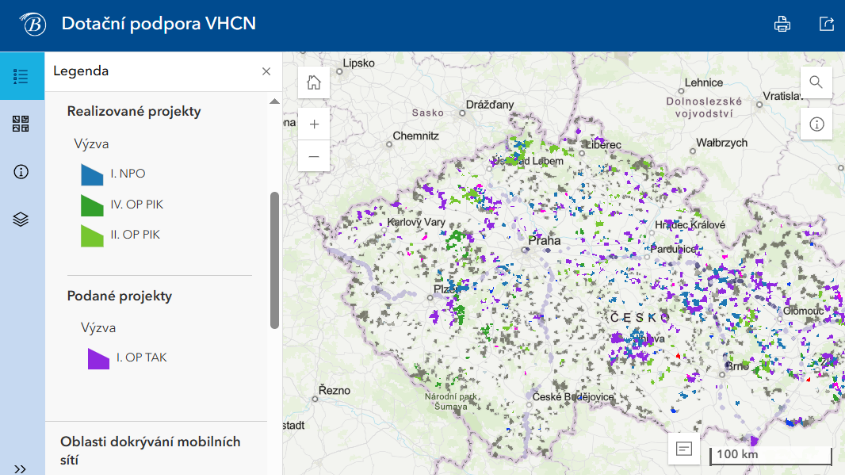Open the Layers list icon in sidebar
Image resolution: width=845 pixels, height=475 pixels.
pyautogui.click(x=21, y=220)
